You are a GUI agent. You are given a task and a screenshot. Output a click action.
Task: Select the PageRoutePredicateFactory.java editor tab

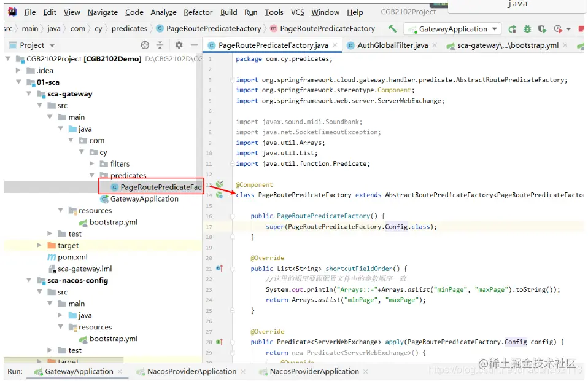273,45
